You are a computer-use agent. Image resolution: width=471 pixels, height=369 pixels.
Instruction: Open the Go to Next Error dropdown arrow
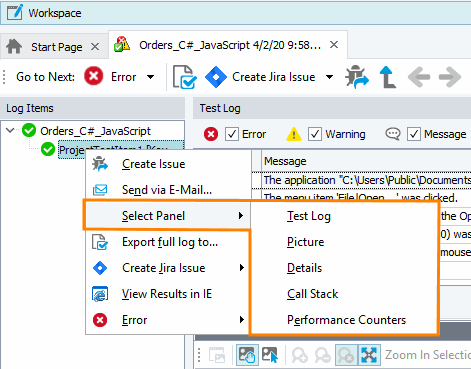pos(150,77)
